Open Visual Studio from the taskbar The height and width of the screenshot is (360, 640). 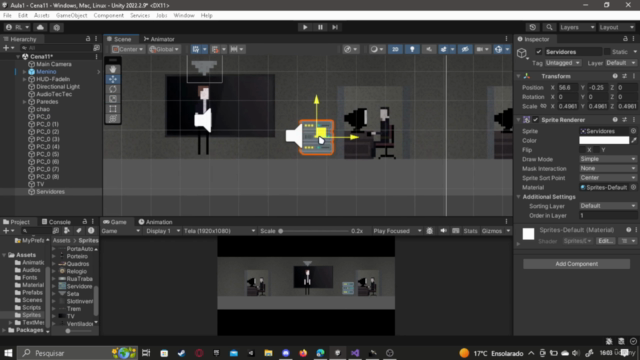(x=355, y=353)
